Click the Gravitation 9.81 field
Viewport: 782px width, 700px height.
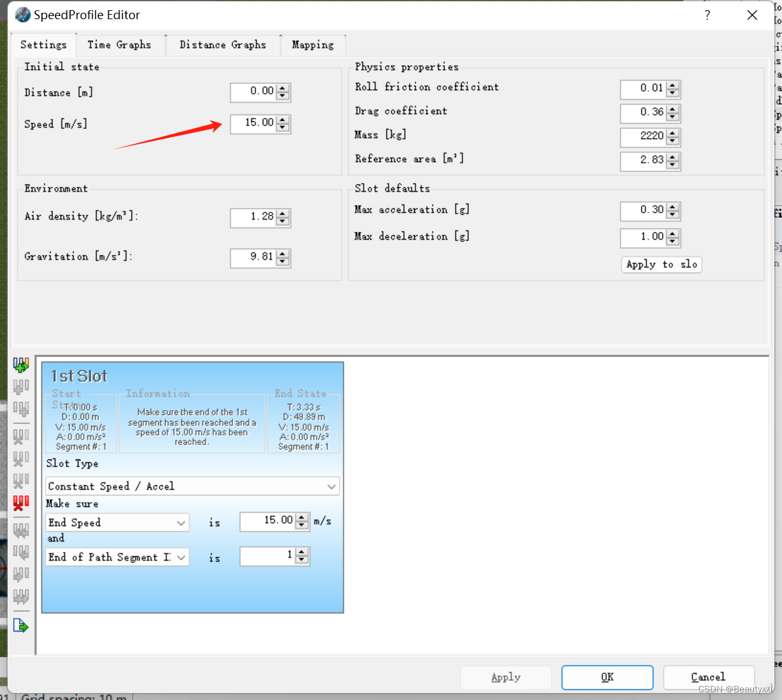pos(254,257)
